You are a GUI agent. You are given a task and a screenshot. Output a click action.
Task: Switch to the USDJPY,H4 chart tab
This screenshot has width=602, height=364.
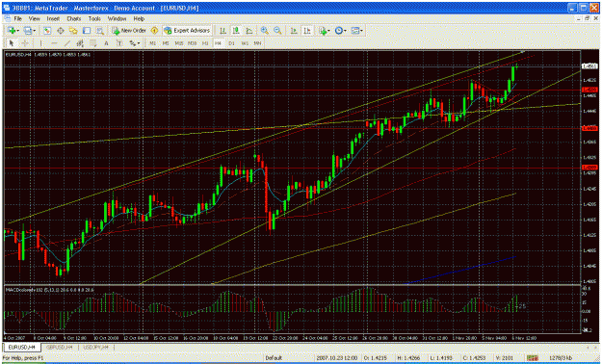pos(95,347)
